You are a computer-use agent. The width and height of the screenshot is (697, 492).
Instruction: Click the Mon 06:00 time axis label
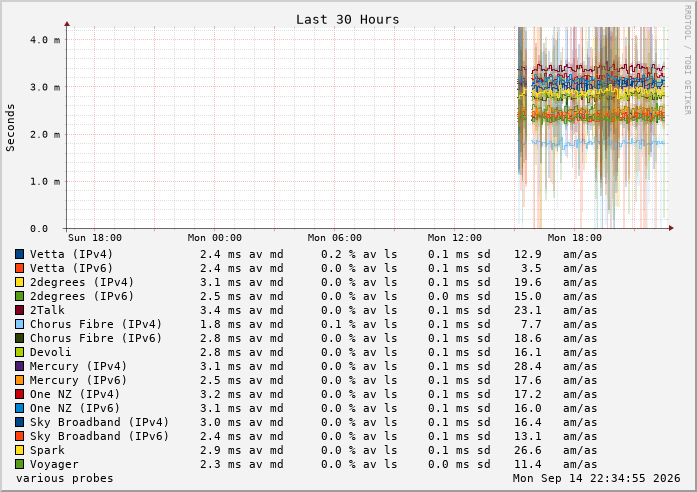click(x=334, y=238)
